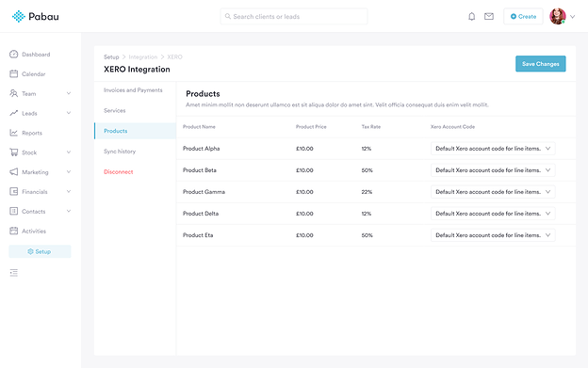
Task: Click the Reports chart icon
Action: click(14, 133)
